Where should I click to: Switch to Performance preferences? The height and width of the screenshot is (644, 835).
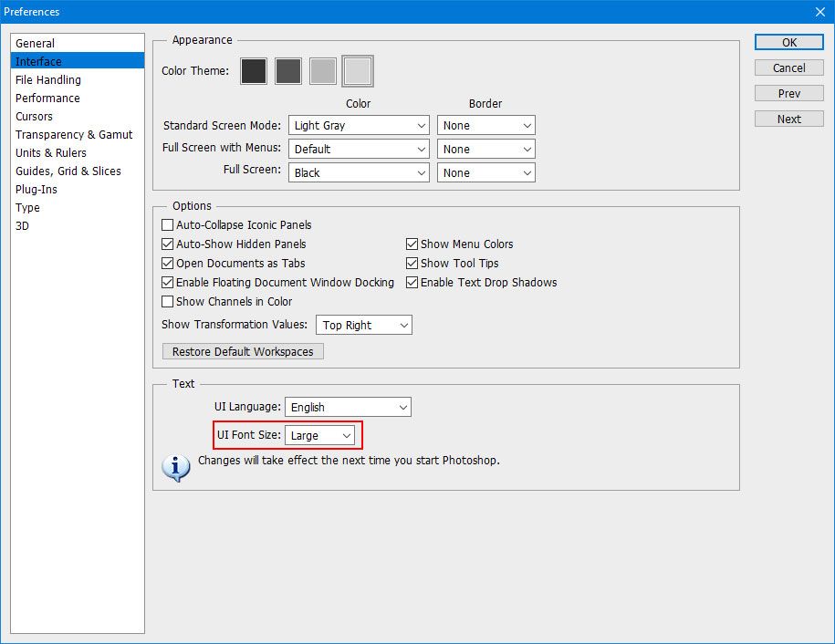coord(47,98)
